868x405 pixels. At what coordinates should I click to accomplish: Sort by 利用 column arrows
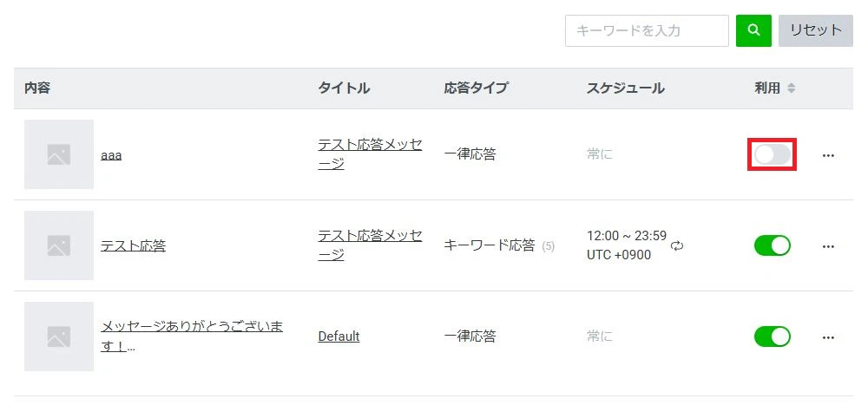791,88
